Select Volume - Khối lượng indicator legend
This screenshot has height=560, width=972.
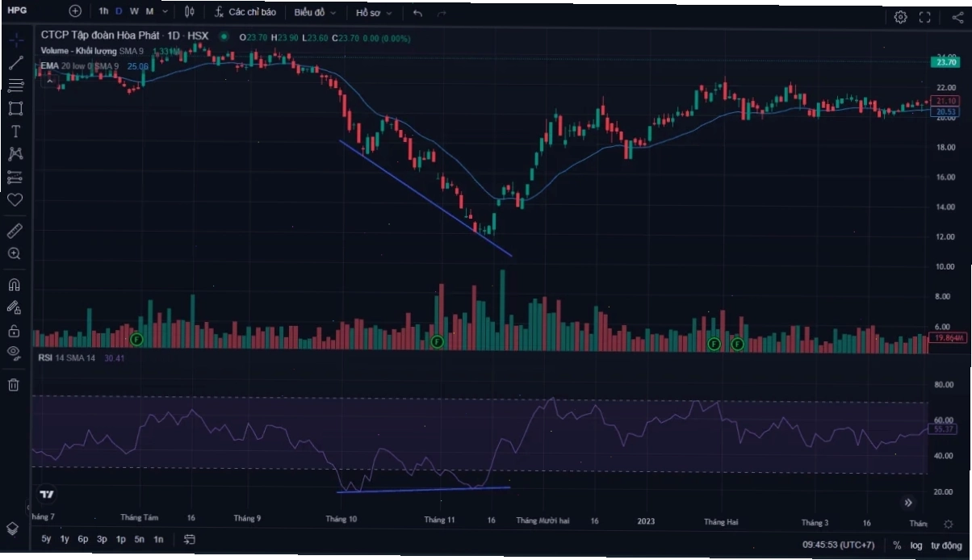[79, 51]
